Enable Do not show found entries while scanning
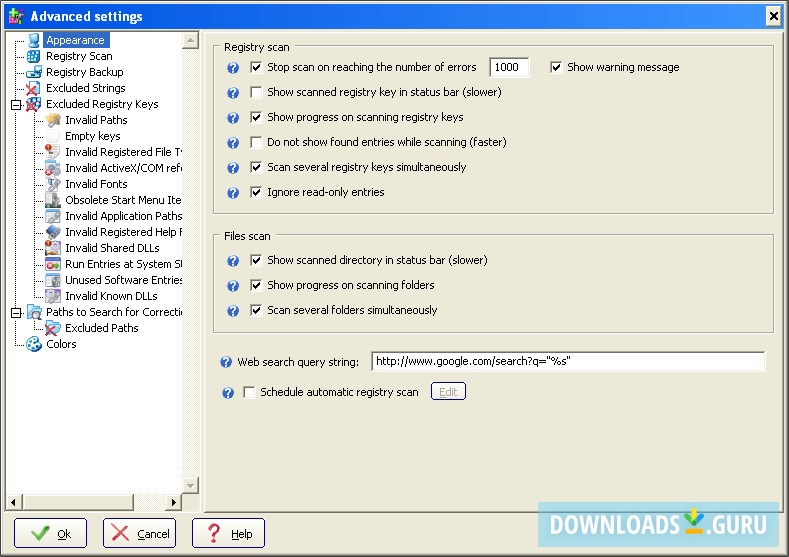 [x=256, y=142]
